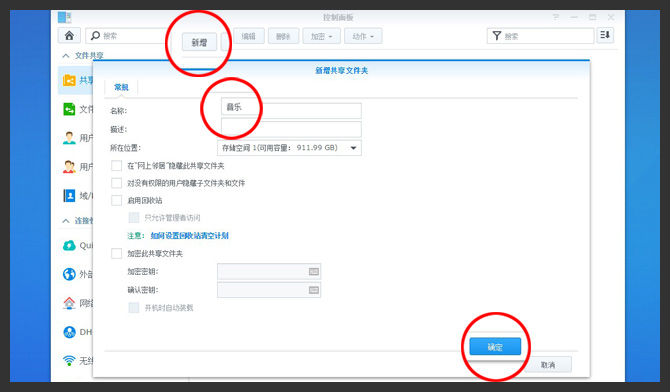Select the External Access globe icon

pyautogui.click(x=69, y=274)
